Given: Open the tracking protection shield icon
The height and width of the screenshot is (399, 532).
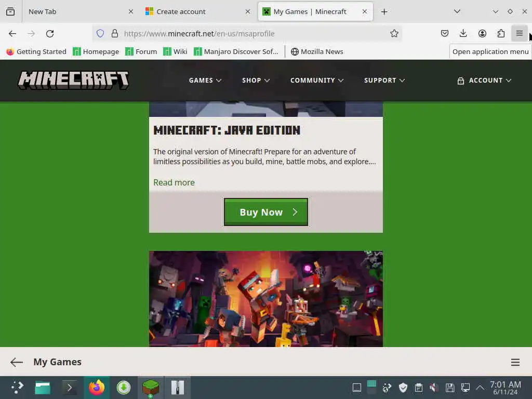Looking at the screenshot, I should pyautogui.click(x=100, y=33).
